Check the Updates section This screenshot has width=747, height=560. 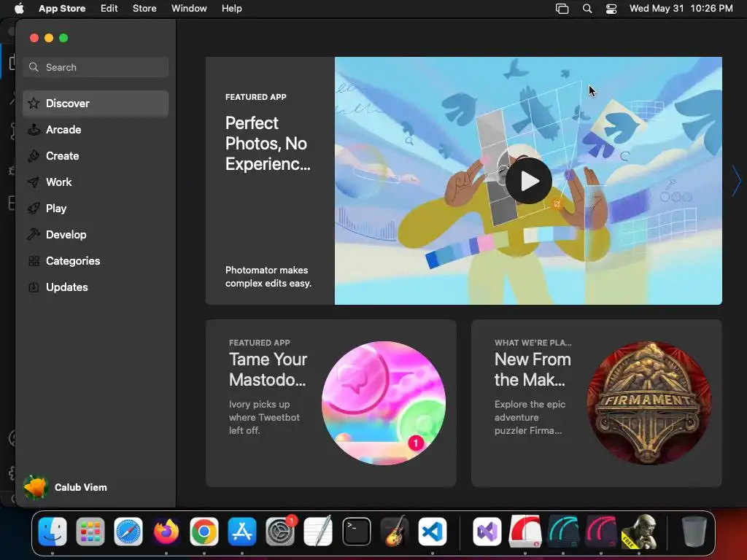tap(96, 287)
